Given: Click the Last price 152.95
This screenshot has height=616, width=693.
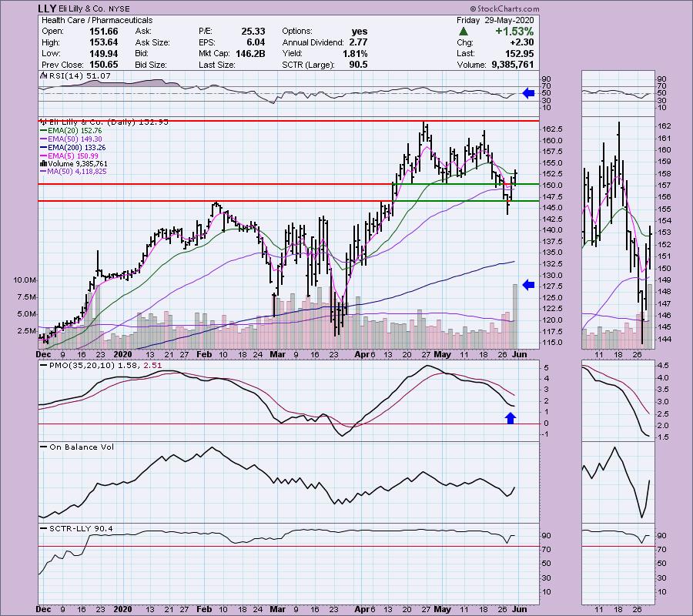Looking at the screenshot, I should (520, 53).
